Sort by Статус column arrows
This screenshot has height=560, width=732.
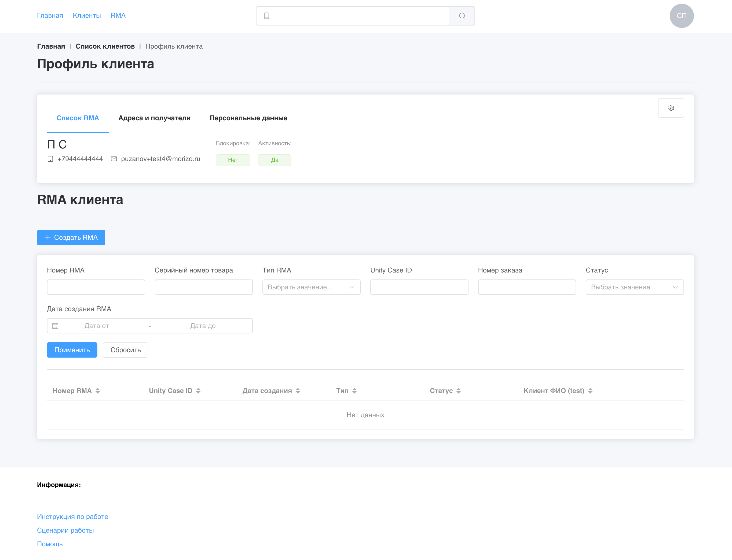(x=459, y=391)
